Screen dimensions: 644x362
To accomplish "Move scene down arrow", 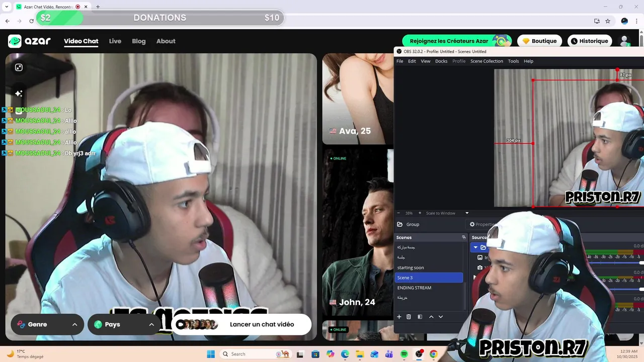I will point(441,317).
